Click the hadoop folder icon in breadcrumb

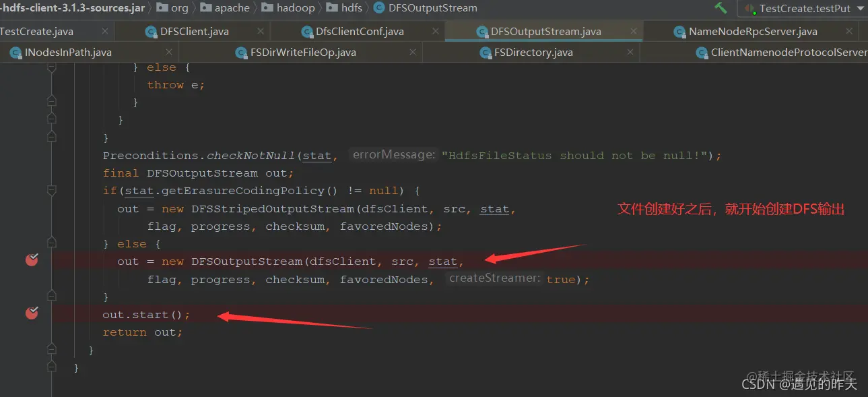266,8
